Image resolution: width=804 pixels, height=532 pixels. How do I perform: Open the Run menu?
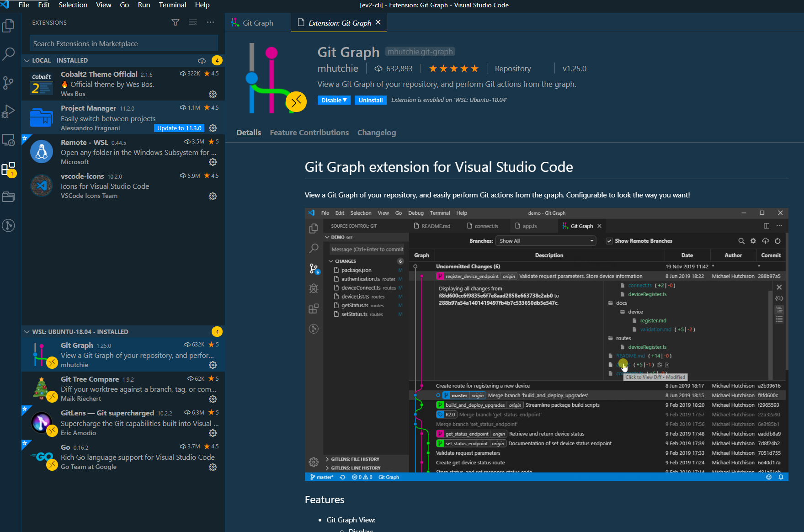(144, 5)
